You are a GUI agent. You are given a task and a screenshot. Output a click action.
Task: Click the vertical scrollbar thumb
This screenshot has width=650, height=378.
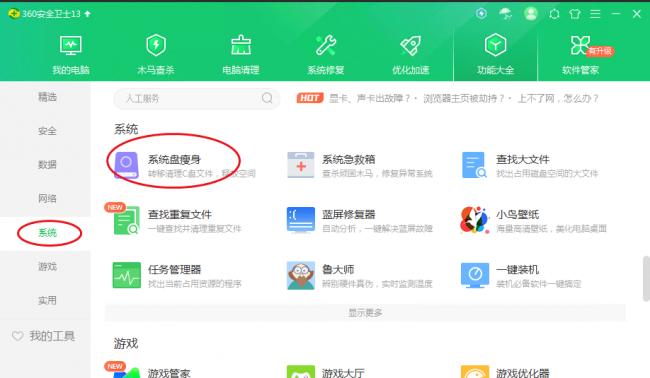(x=646, y=279)
